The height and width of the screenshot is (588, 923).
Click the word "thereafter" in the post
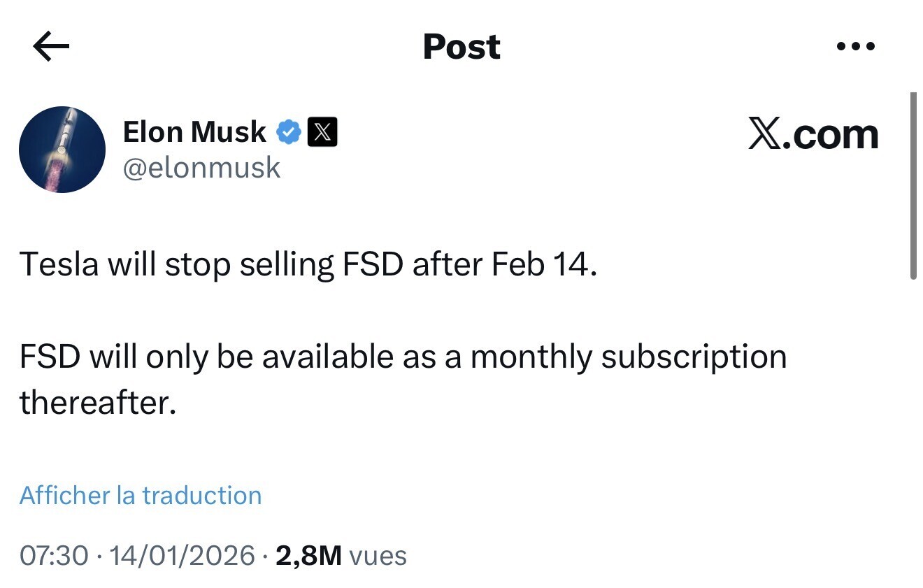[96, 403]
